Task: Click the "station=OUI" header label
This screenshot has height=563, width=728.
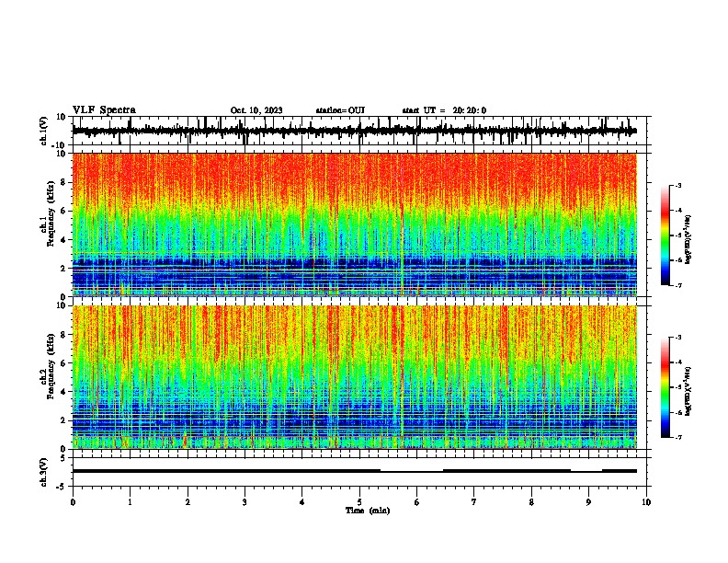Action: point(340,110)
